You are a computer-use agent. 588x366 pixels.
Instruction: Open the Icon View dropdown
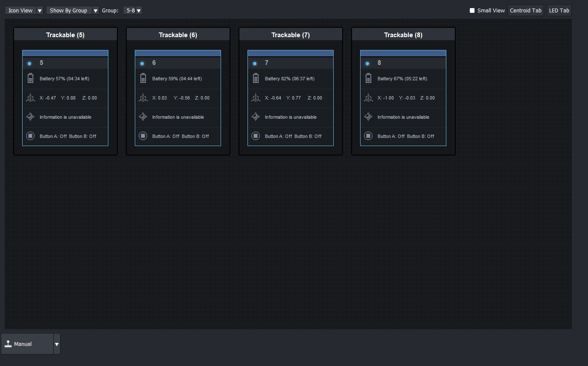(x=24, y=11)
